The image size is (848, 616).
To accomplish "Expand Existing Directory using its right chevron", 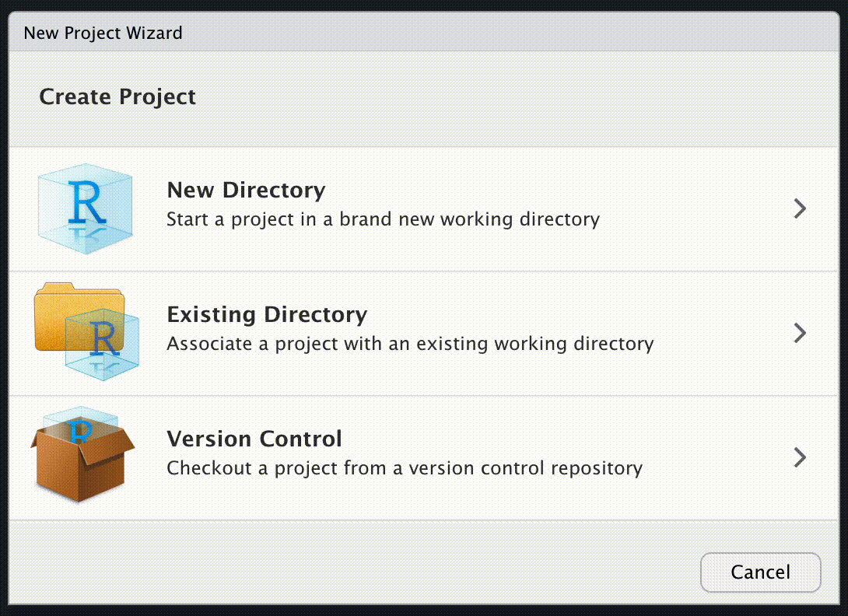I will tap(800, 333).
